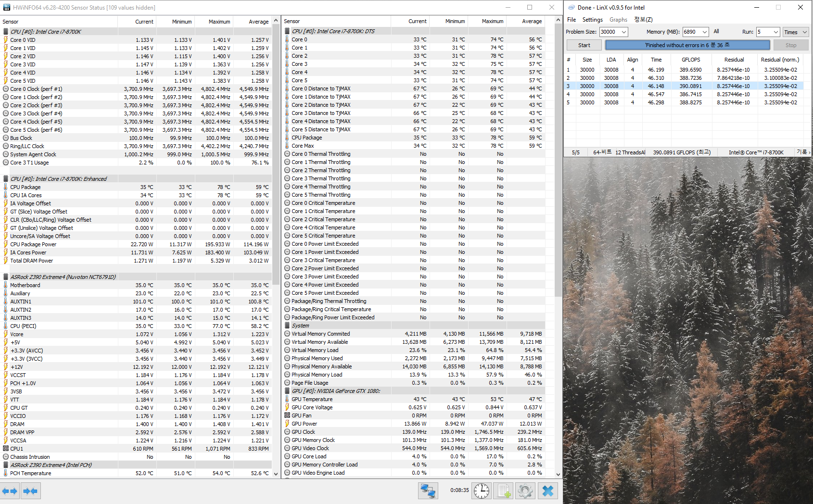Screen dimensions: 813x504
Task: Click the icon beside ASRock Z390 Extreme4 (Nuvoton NCT6791D)
Action: tap(6, 277)
